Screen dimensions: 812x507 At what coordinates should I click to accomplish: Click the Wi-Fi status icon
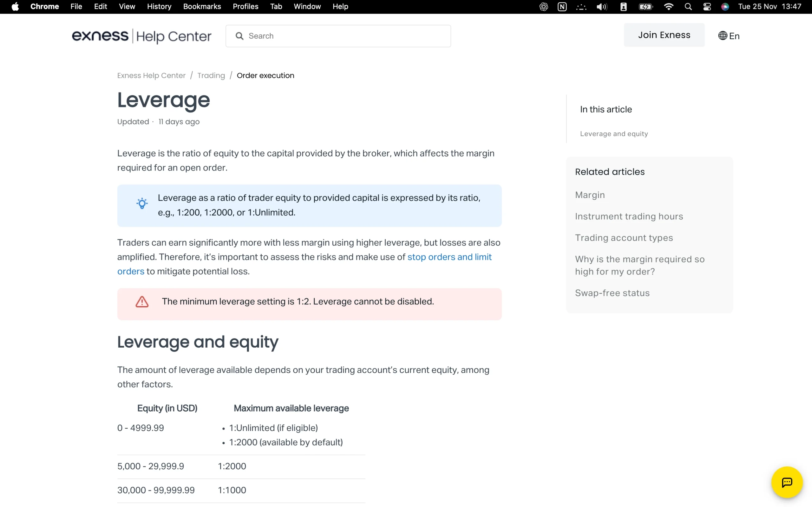(x=668, y=7)
